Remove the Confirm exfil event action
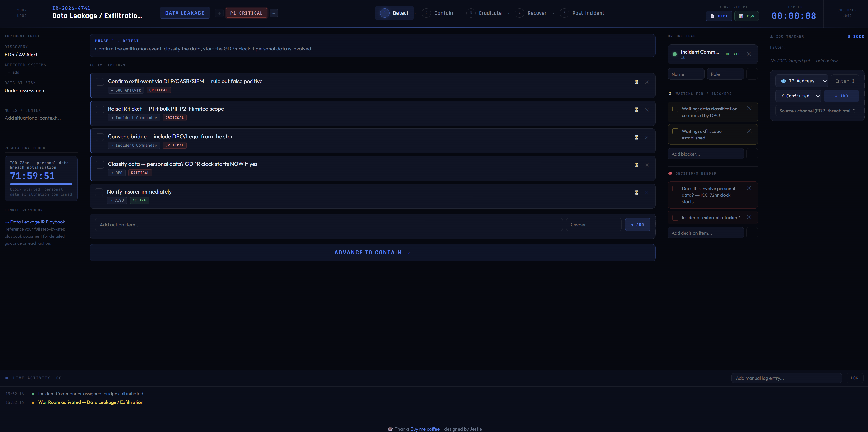The image size is (868, 432). point(647,82)
